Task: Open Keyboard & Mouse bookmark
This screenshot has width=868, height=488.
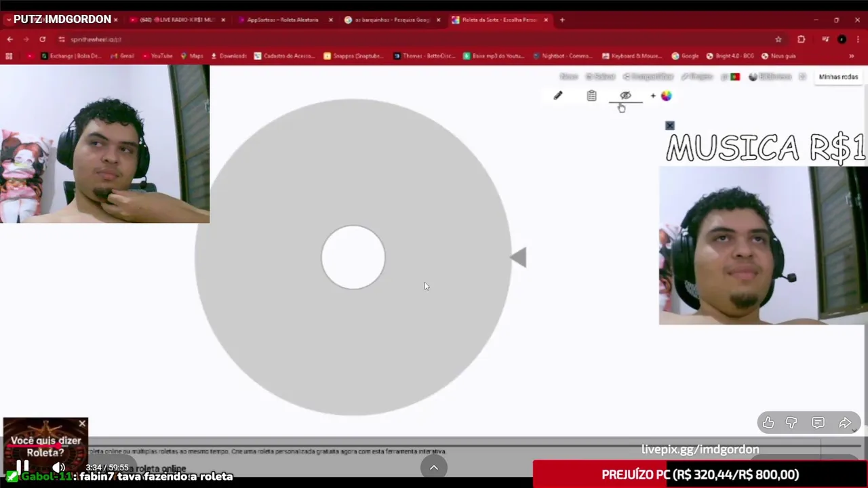Action: 632,56
